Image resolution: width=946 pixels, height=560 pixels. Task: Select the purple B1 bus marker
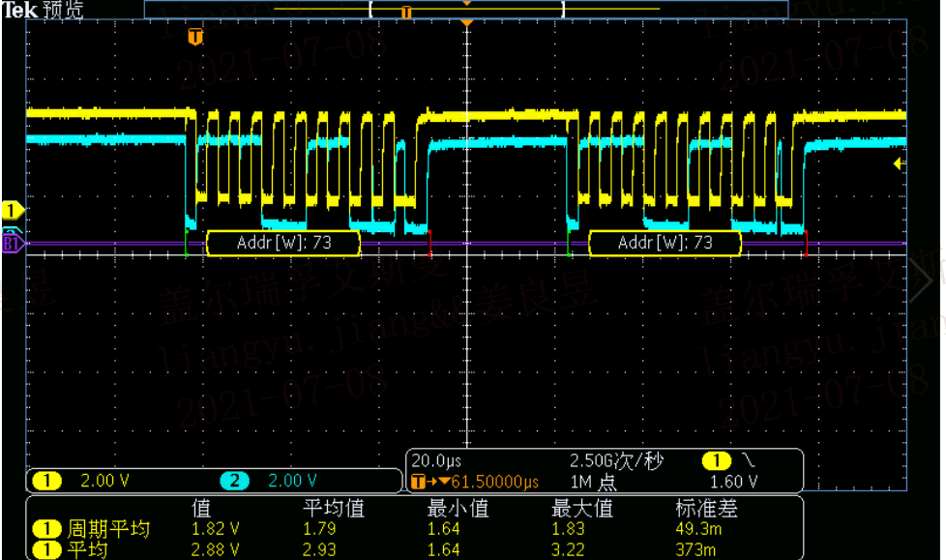click(13, 244)
